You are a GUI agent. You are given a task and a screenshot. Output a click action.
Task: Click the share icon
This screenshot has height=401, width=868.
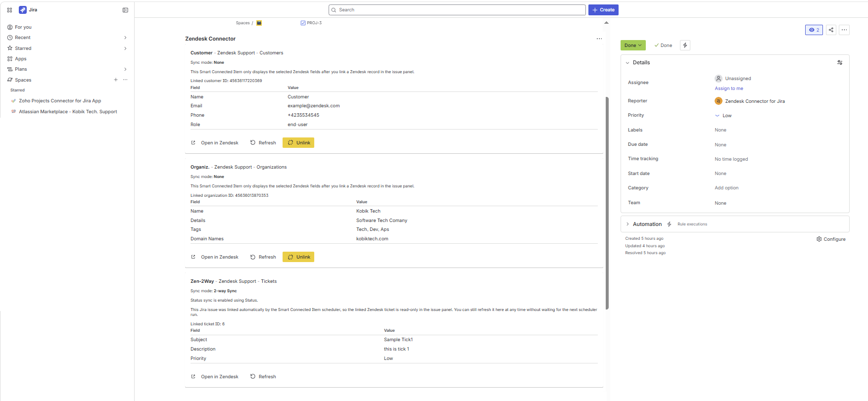pos(831,30)
